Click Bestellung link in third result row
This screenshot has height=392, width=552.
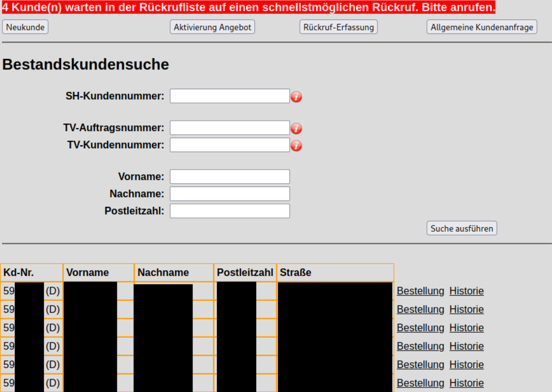[x=420, y=328]
